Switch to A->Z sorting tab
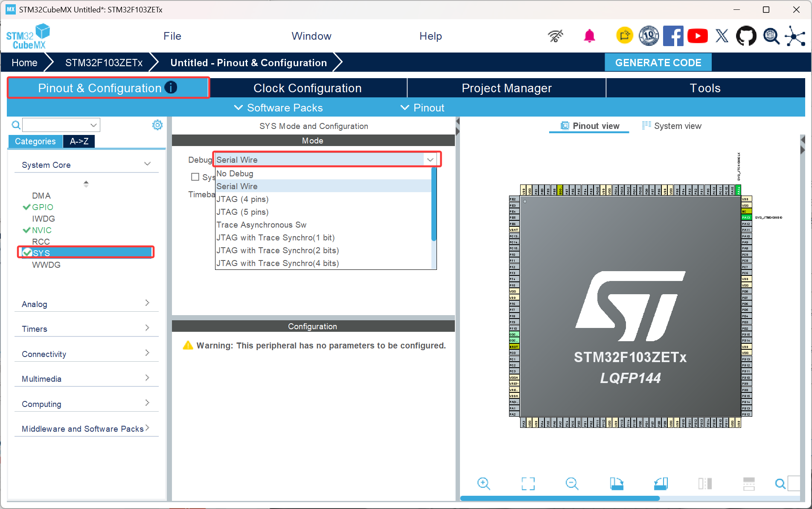Image resolution: width=812 pixels, height=509 pixels. pos(79,141)
